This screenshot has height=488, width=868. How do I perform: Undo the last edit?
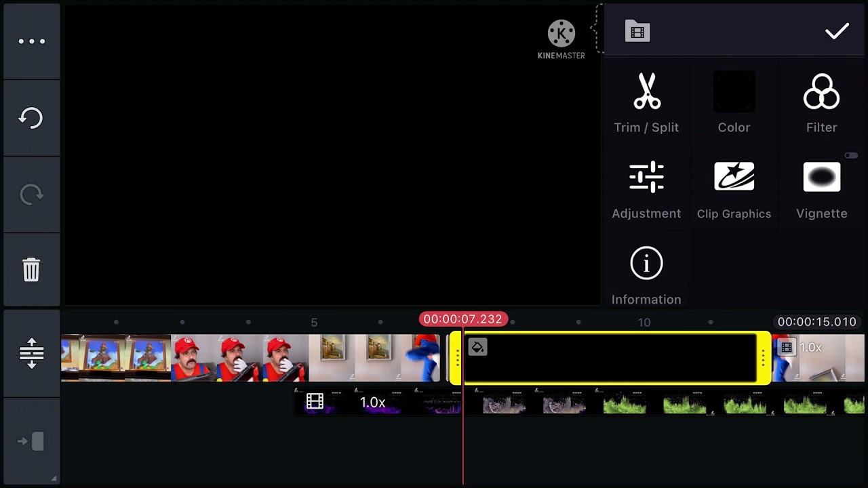31,118
